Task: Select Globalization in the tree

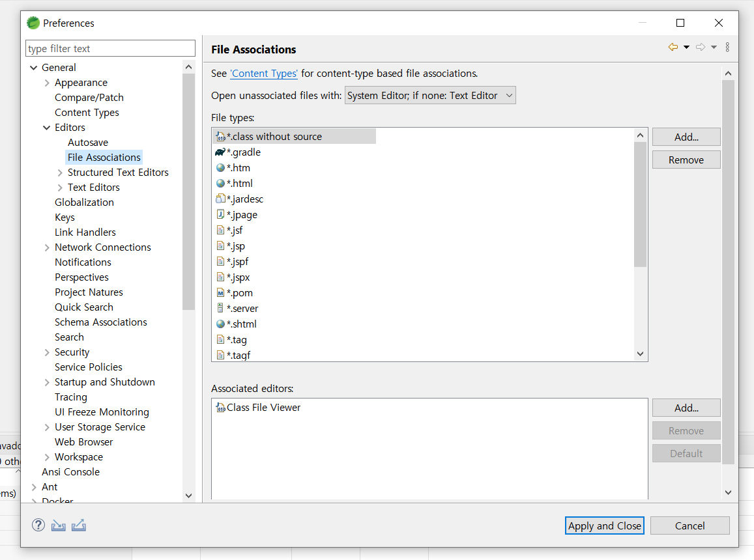Action: (84, 203)
